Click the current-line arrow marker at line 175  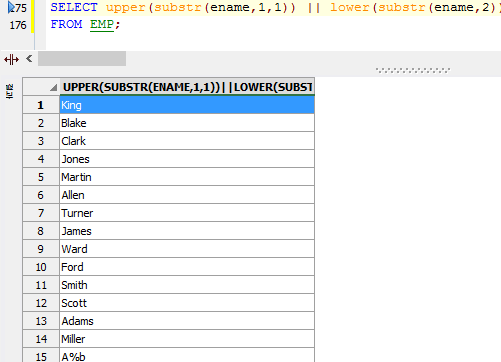[x=11, y=7]
